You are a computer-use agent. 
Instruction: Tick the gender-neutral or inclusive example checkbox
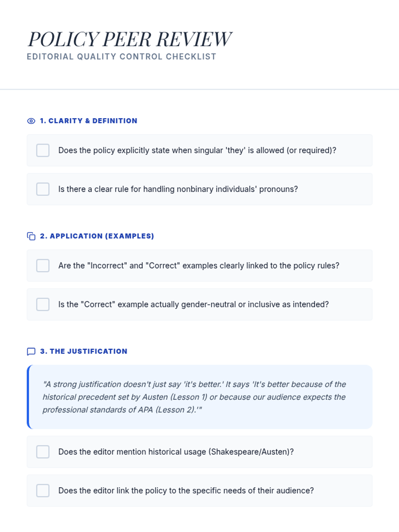(43, 305)
